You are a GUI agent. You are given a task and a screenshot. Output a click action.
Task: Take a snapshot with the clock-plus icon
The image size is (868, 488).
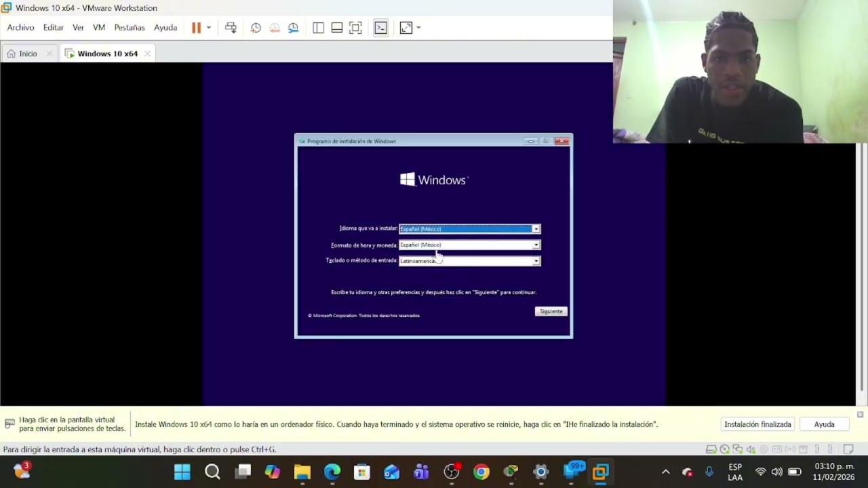(256, 28)
